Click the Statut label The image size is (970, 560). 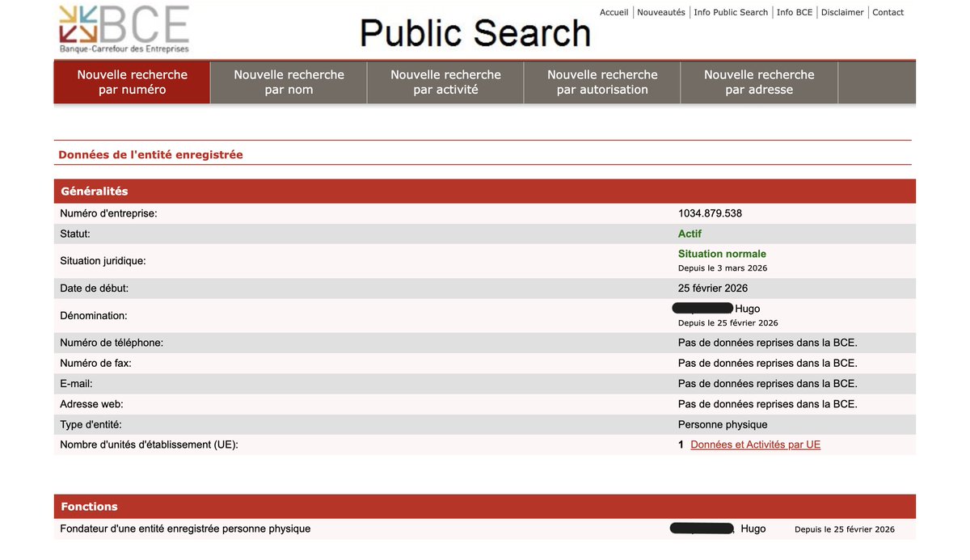75,234
